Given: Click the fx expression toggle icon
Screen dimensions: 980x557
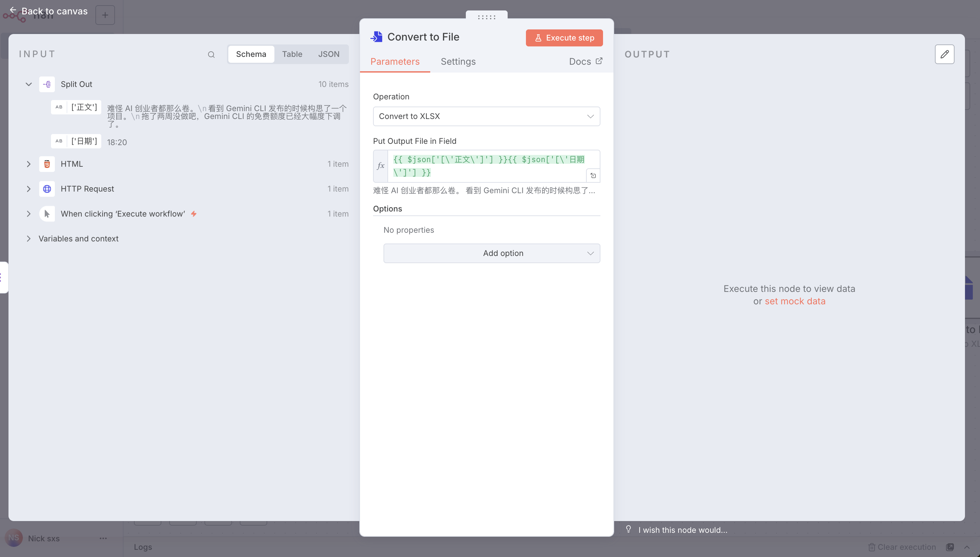Looking at the screenshot, I should click(x=381, y=166).
